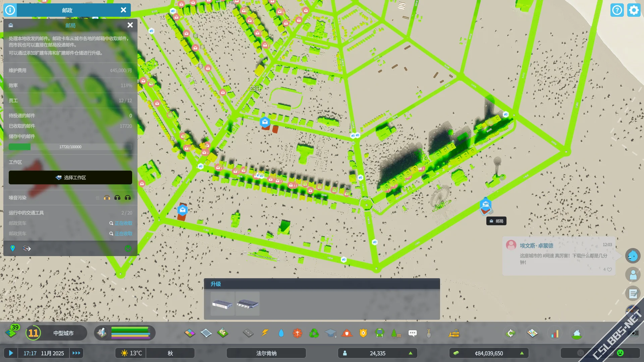
Task: Open chirp author 埃文斯·卓蒙德
Action: (x=536, y=246)
